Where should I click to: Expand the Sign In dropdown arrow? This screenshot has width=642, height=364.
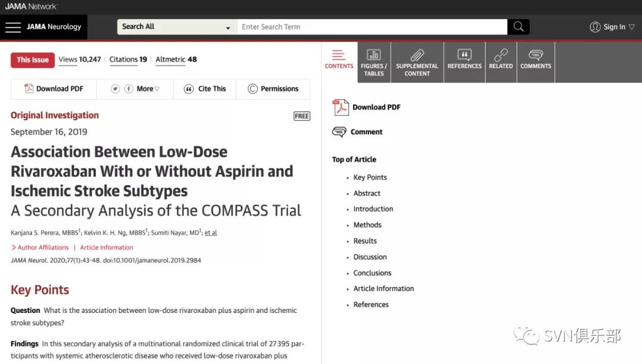click(632, 27)
